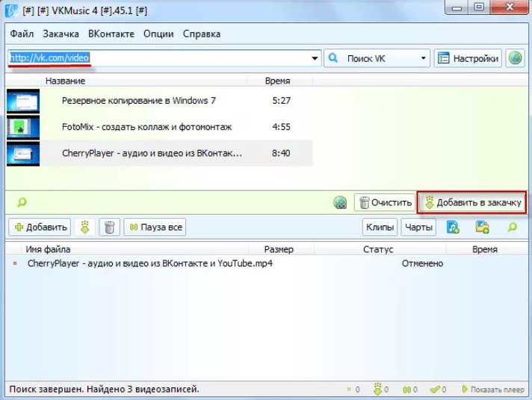Click the Отменено status cell
This screenshot has height=400, width=532.
point(422,263)
